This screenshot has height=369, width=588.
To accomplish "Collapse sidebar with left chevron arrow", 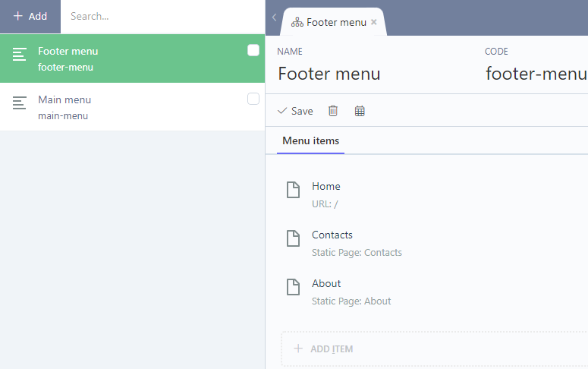I will (274, 17).
